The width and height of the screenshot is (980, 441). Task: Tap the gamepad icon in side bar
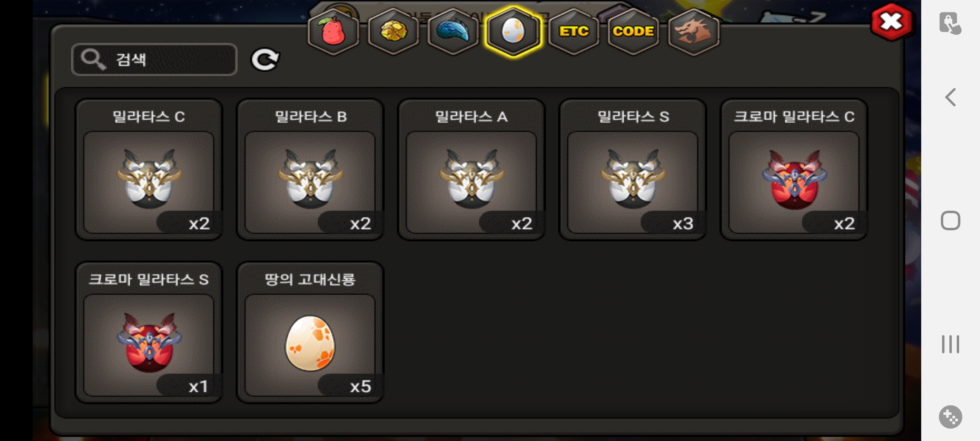coord(950,417)
